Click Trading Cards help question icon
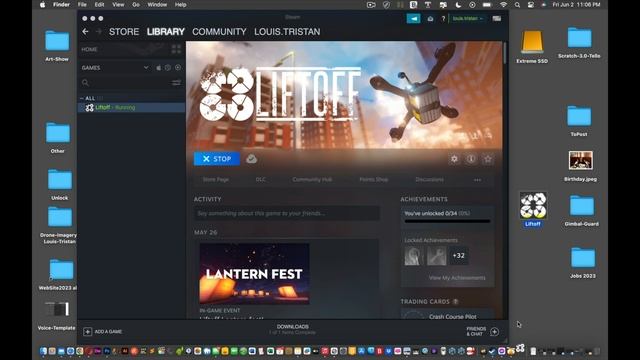 456,302
